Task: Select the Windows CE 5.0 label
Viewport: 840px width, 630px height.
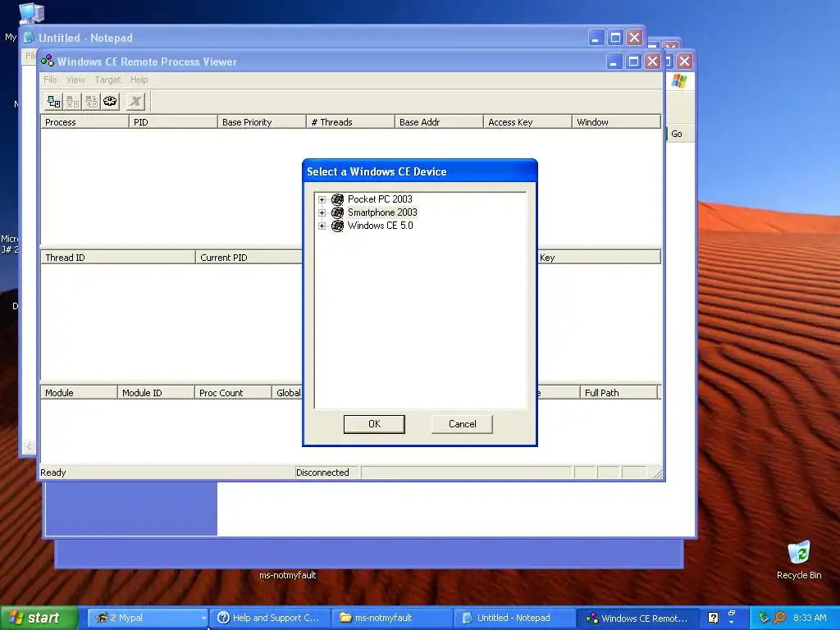Action: coord(381,226)
